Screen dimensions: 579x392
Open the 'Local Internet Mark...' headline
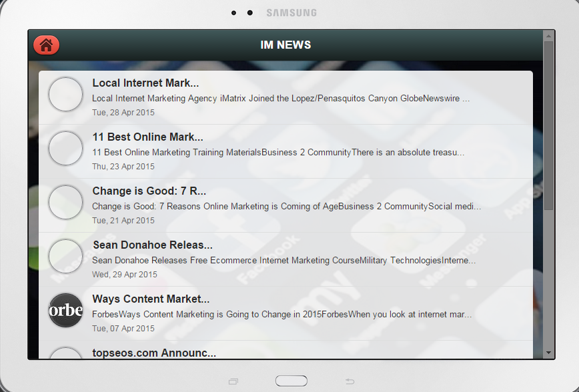point(145,83)
